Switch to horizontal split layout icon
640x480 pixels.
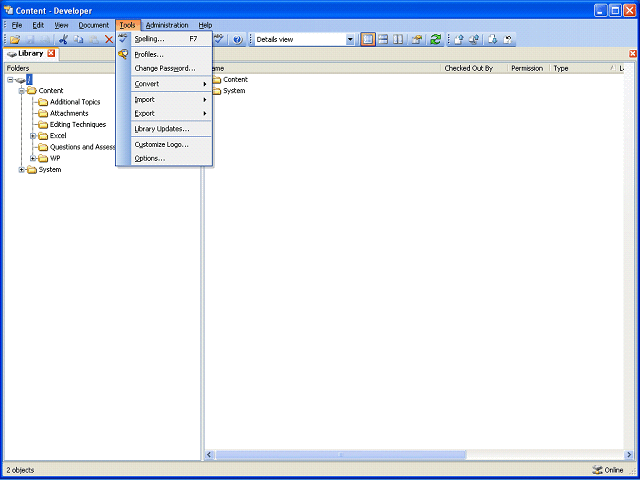383,40
